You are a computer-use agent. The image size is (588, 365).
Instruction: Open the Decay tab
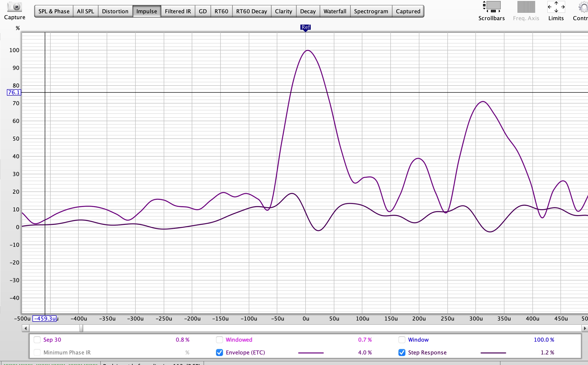click(x=308, y=11)
